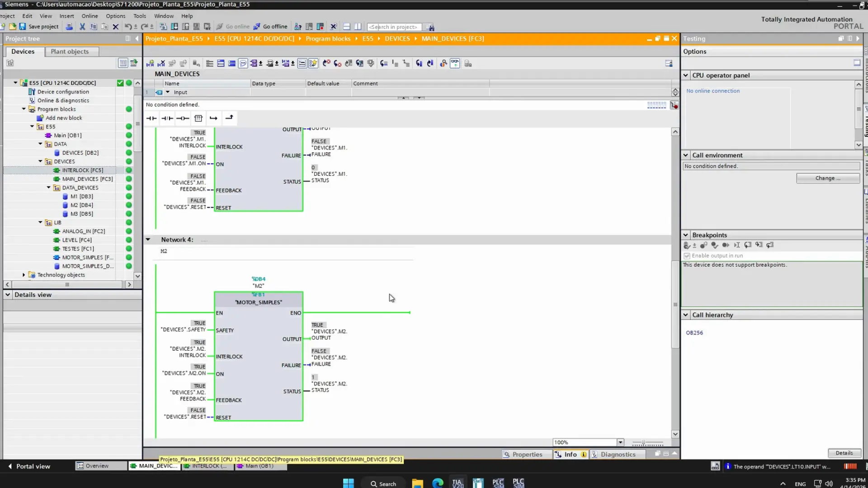Click the project tree horizontal scrollbar

pyautogui.click(x=68, y=285)
